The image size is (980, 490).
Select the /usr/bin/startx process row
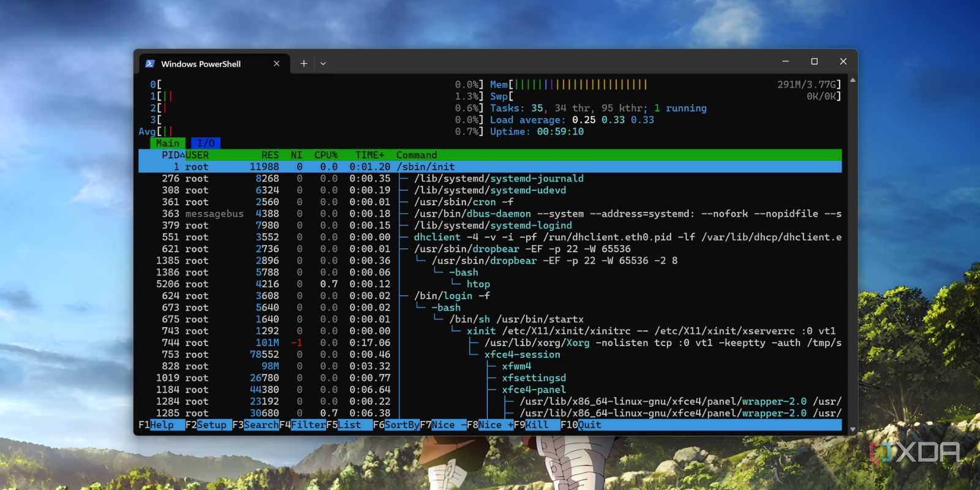click(490, 319)
